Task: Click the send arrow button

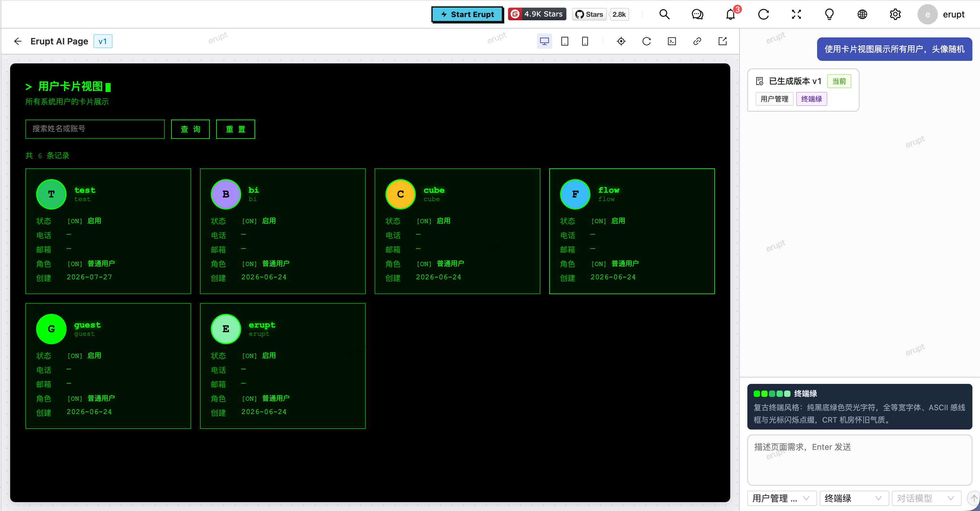Action: click(973, 498)
